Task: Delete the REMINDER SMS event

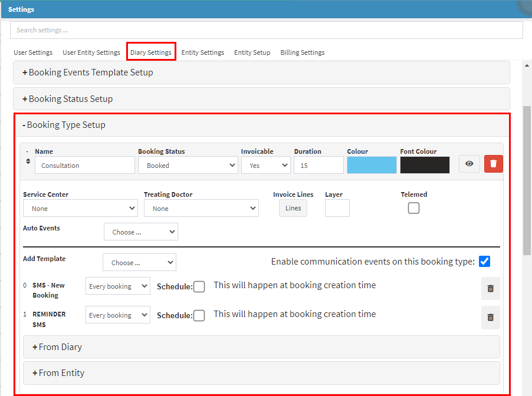Action: [490, 317]
